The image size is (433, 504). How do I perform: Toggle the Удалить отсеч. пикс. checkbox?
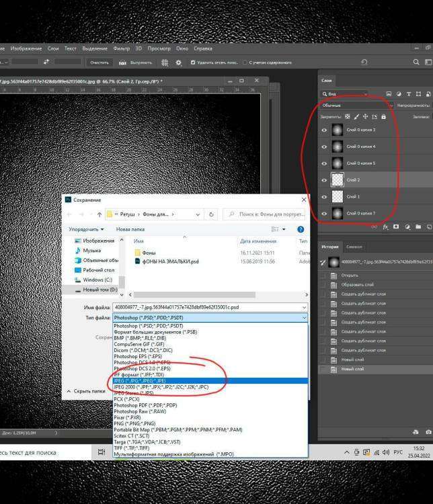[192, 62]
